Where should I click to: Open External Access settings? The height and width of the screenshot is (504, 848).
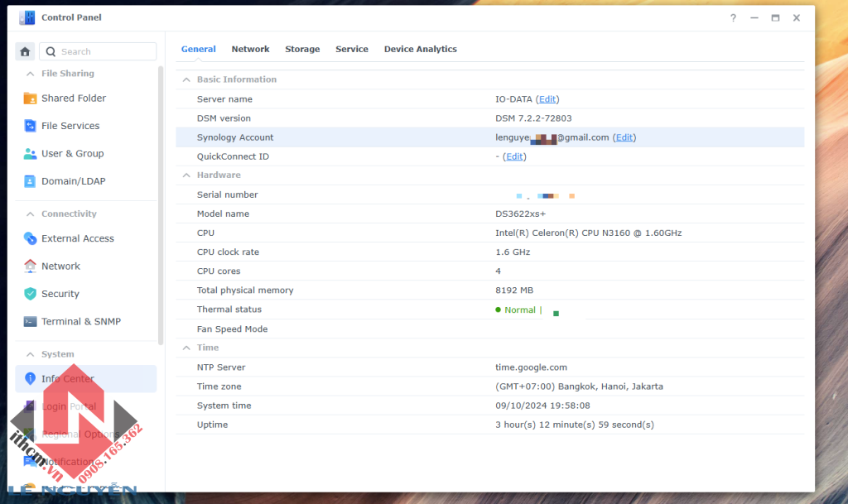(78, 238)
